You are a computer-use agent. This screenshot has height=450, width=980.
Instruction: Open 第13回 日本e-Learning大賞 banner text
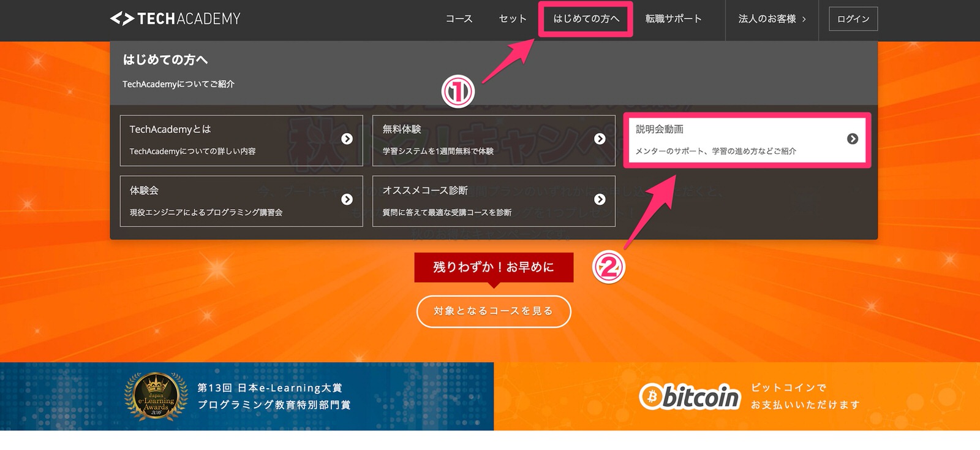tap(270, 388)
